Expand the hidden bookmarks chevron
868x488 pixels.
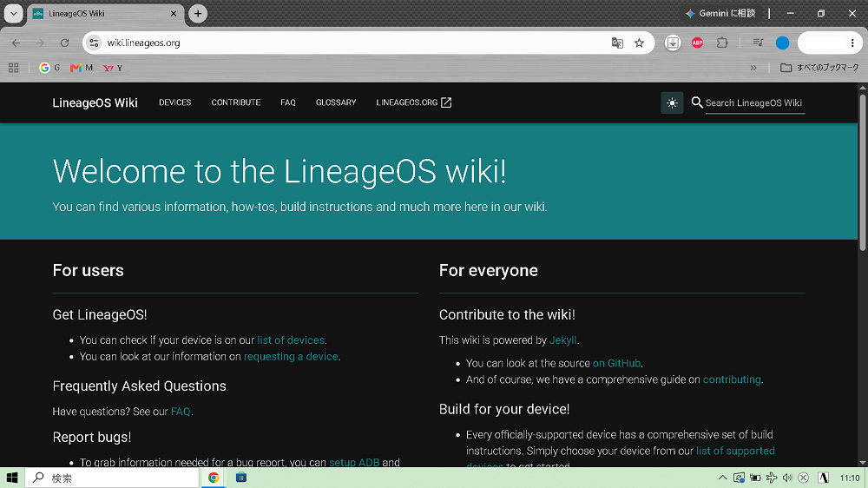(x=753, y=68)
